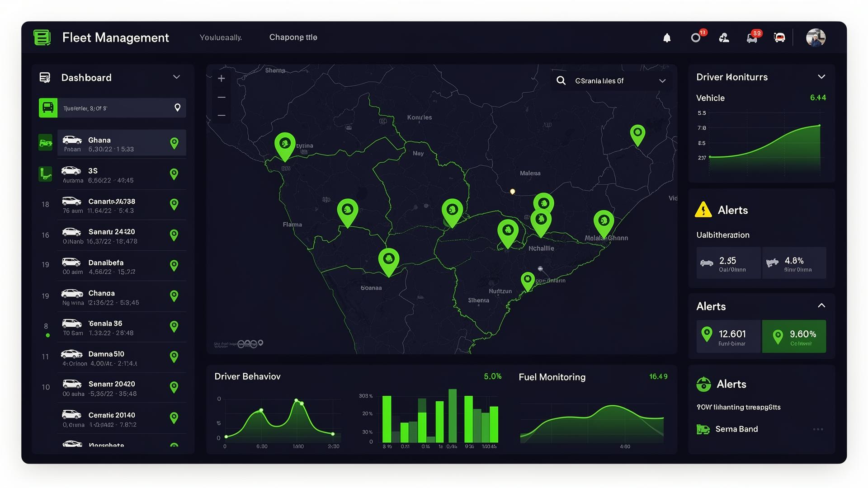Open the map search region dropdown
868x488 pixels.
click(662, 81)
